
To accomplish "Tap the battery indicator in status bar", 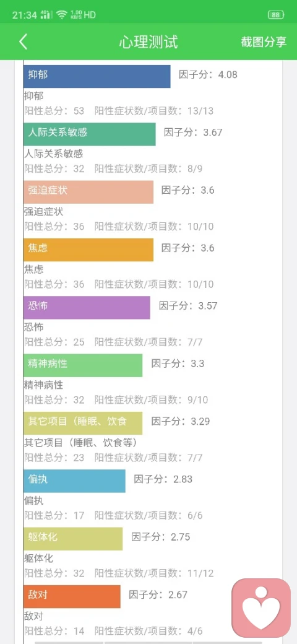I will coord(276,15).
